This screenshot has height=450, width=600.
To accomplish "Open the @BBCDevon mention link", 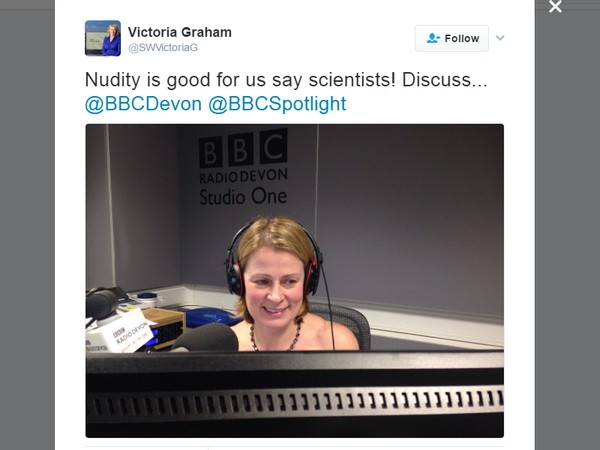I will [143, 104].
